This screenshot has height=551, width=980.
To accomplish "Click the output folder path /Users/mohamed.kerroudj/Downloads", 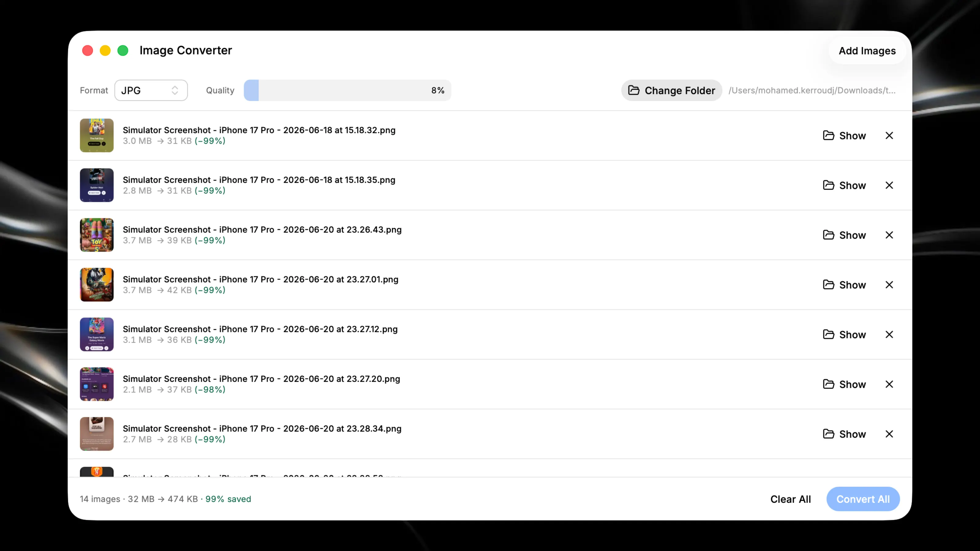I will (x=812, y=91).
